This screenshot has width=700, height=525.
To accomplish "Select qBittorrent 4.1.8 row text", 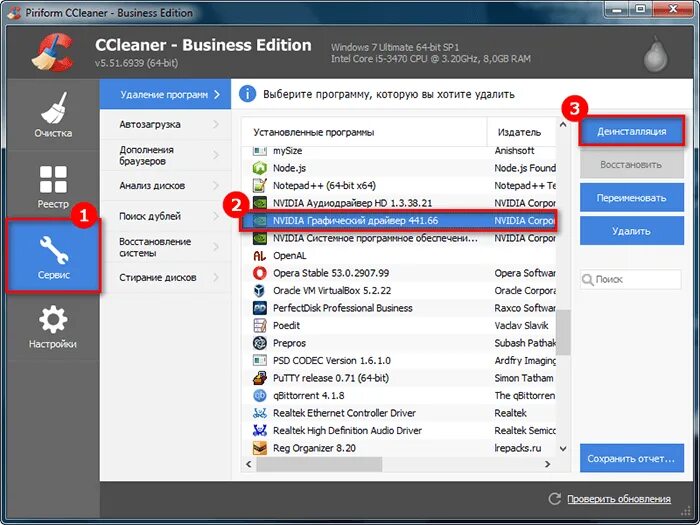I will click(x=308, y=396).
